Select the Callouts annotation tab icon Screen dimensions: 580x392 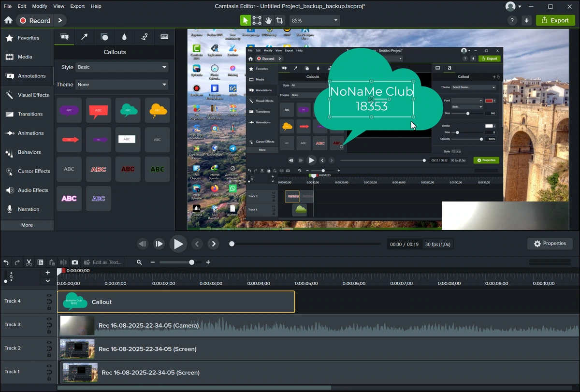[64, 37]
